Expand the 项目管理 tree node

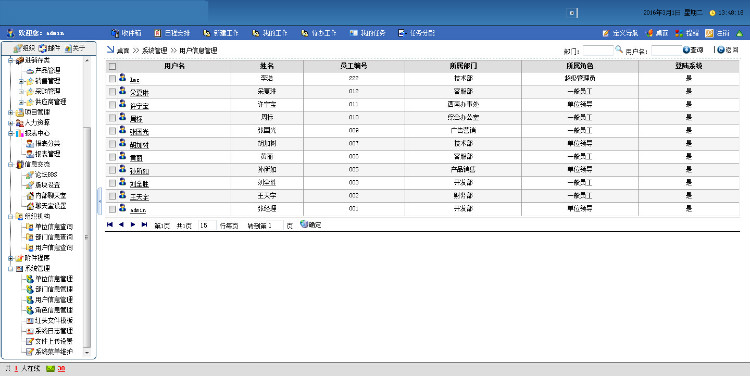11,112
